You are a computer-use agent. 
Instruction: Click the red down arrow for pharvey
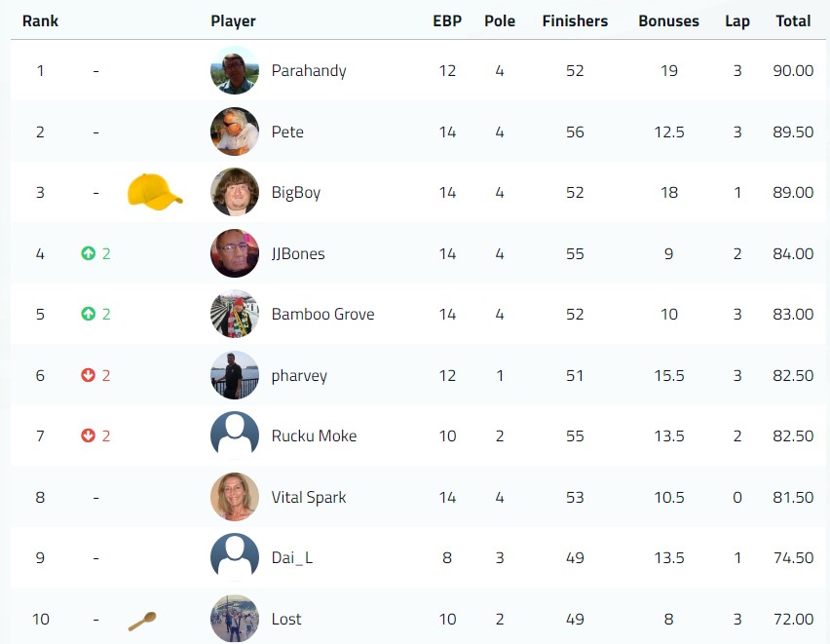click(x=89, y=375)
